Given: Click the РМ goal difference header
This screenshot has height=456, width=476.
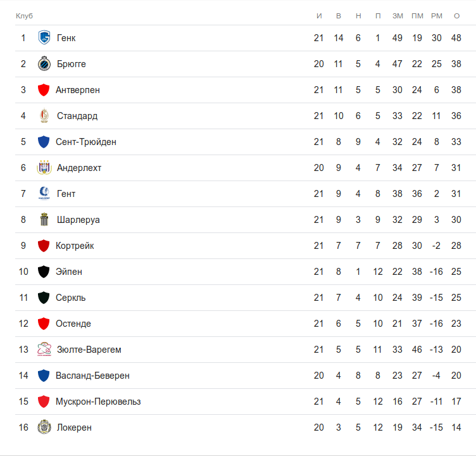Looking at the screenshot, I should [x=437, y=15].
